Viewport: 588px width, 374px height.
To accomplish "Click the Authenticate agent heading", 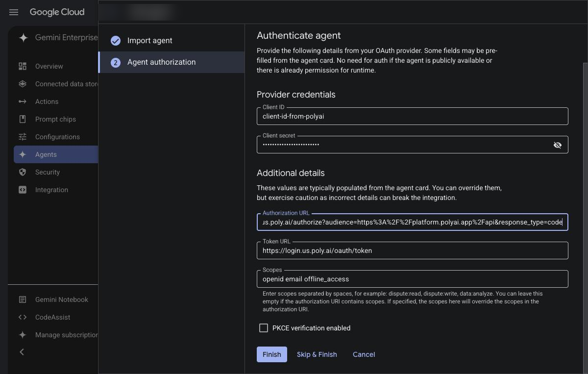I will (x=299, y=35).
